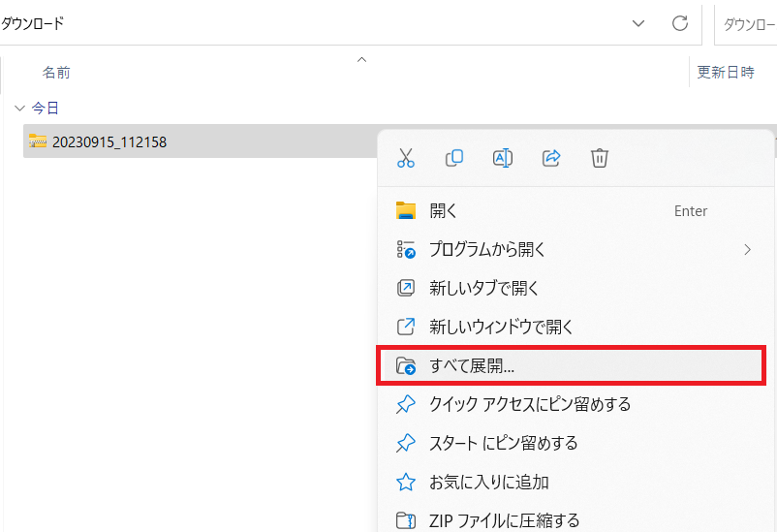Click the ダウンロード search box
Viewport: 777px width, 532px height.
point(746,23)
